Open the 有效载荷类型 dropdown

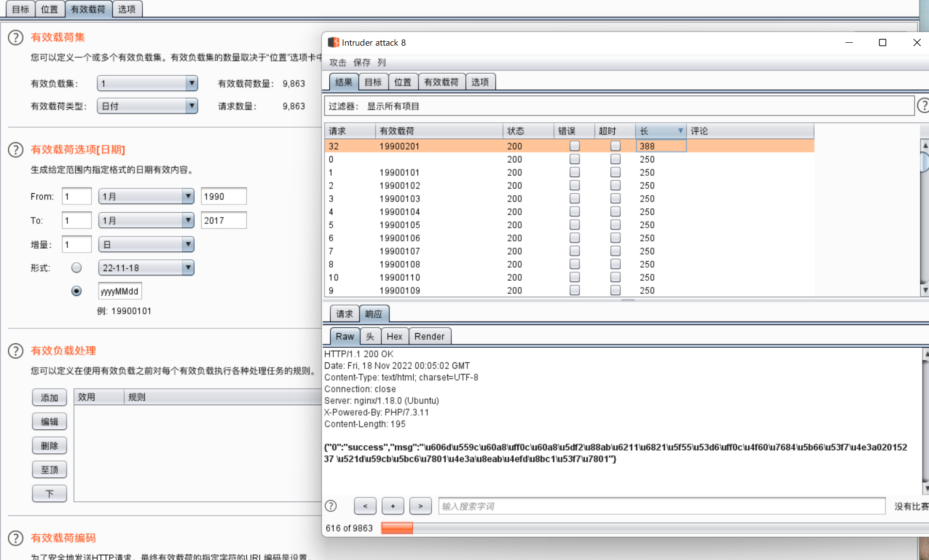pos(147,106)
